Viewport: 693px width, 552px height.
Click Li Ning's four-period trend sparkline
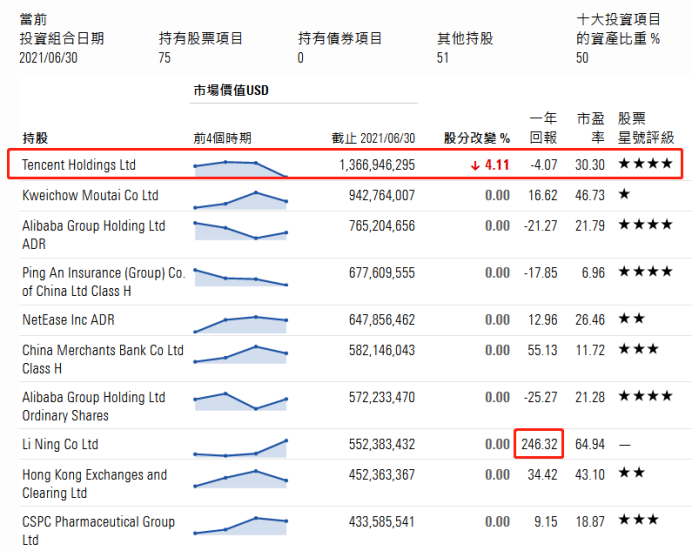[240, 448]
